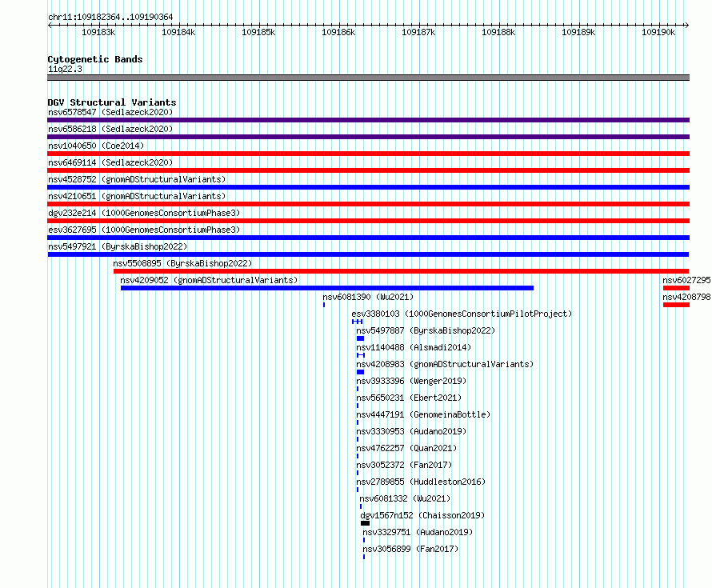712x588 pixels.
Task: Open nsv5497887 (ByrskaBishop2022) label
Action: [426, 330]
